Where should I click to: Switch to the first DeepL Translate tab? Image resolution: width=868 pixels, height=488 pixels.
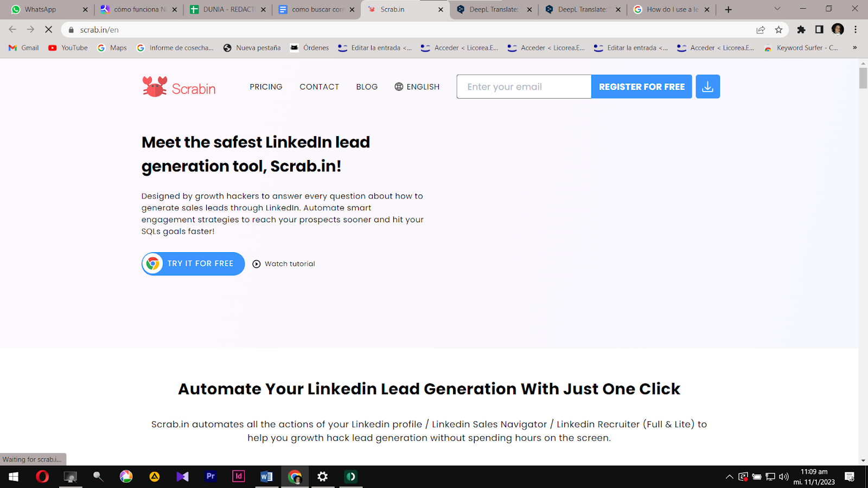pyautogui.click(x=494, y=9)
